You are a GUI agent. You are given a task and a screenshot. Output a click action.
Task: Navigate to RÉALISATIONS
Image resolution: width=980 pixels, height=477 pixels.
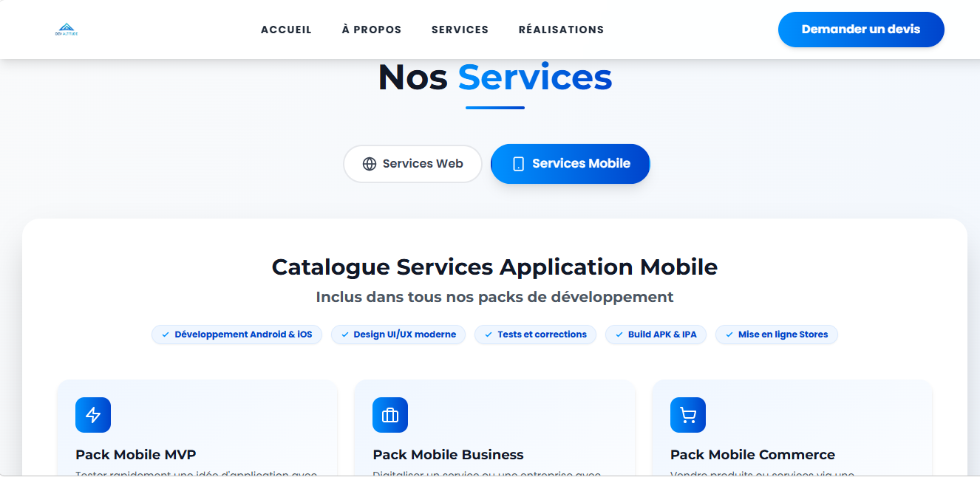click(x=561, y=30)
